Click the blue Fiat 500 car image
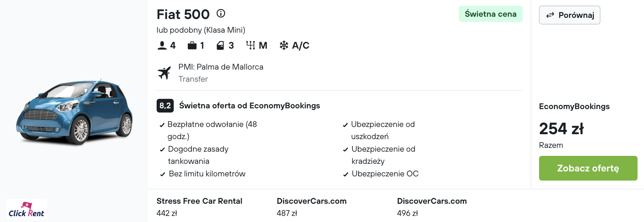The width and height of the screenshot is (644, 222). pyautogui.click(x=75, y=112)
